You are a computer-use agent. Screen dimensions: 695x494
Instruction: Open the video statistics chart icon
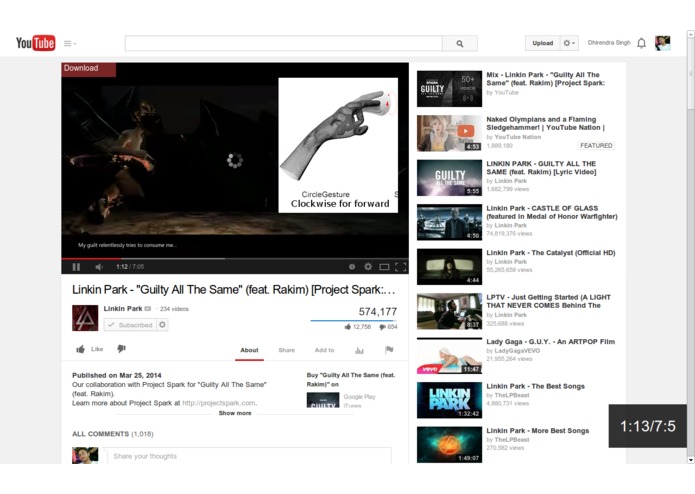click(359, 350)
